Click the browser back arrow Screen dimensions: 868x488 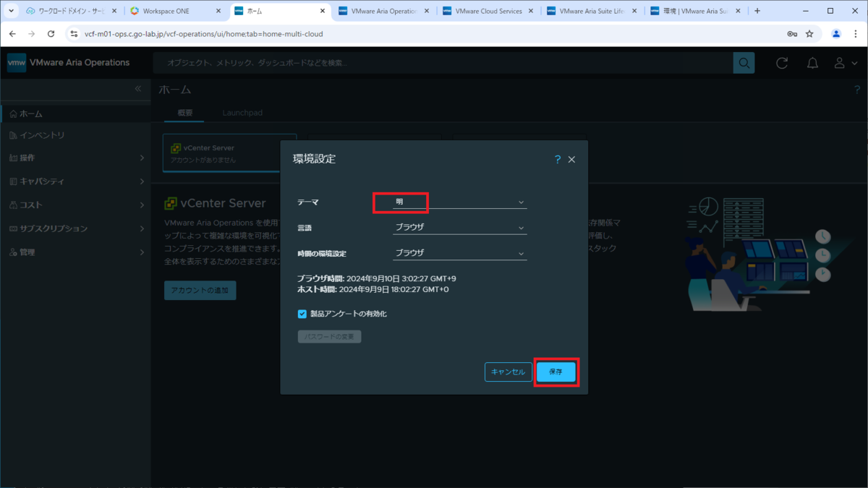tap(12, 34)
